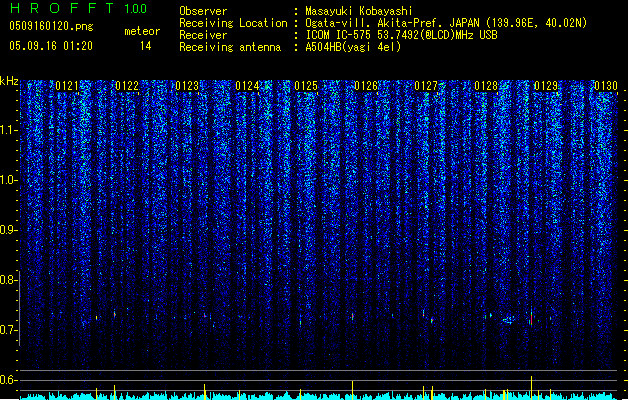The width and height of the screenshot is (629, 400).
Task: Click the 0123 time marker
Action: coord(187,86)
